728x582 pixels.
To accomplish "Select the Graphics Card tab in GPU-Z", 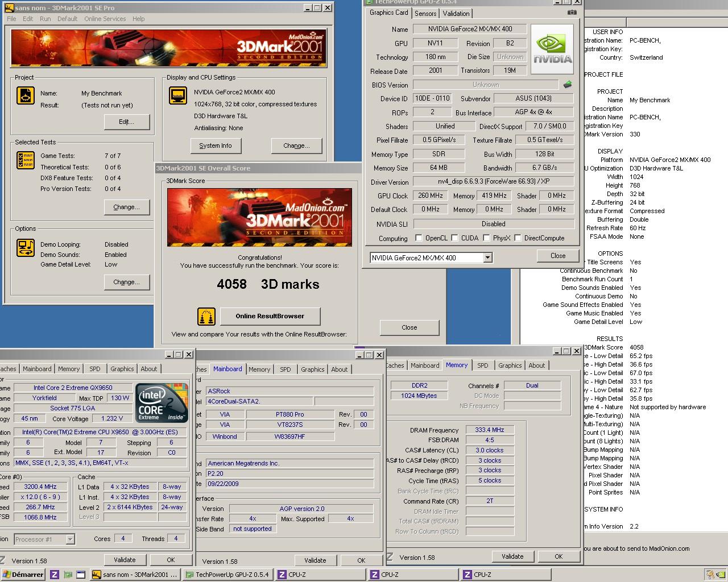I will (389, 13).
